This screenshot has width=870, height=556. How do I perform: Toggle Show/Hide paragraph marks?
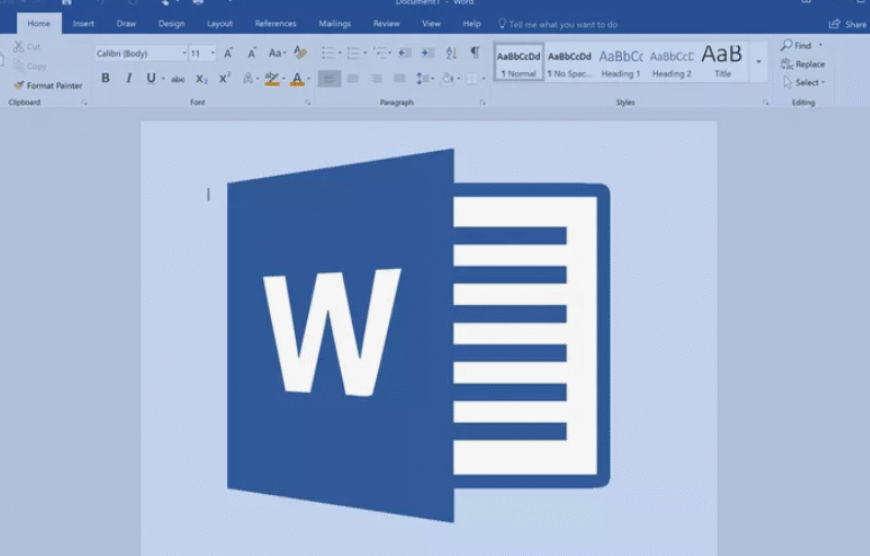click(x=475, y=53)
